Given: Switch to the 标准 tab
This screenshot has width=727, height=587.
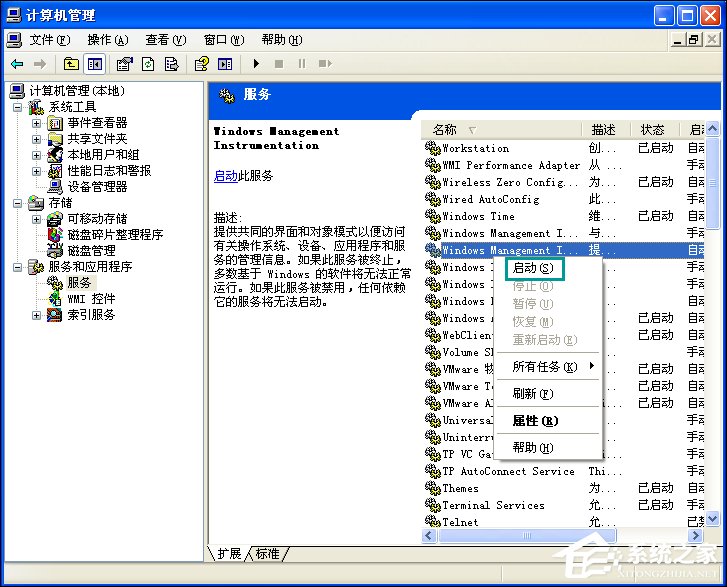Looking at the screenshot, I should [x=268, y=554].
